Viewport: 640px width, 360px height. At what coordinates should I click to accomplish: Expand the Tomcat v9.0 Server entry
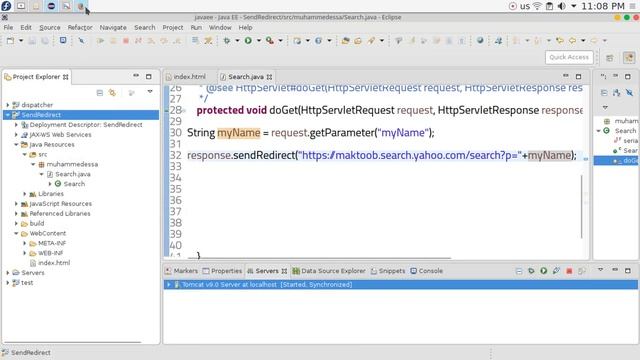tap(169, 284)
